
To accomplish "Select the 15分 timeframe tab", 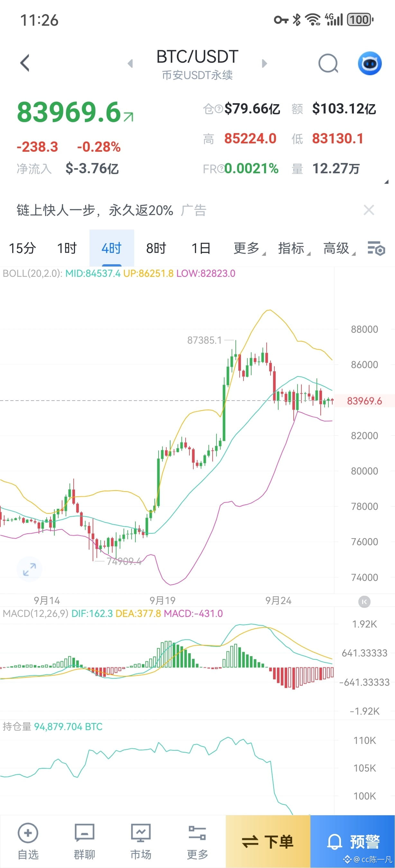I will 22,248.
